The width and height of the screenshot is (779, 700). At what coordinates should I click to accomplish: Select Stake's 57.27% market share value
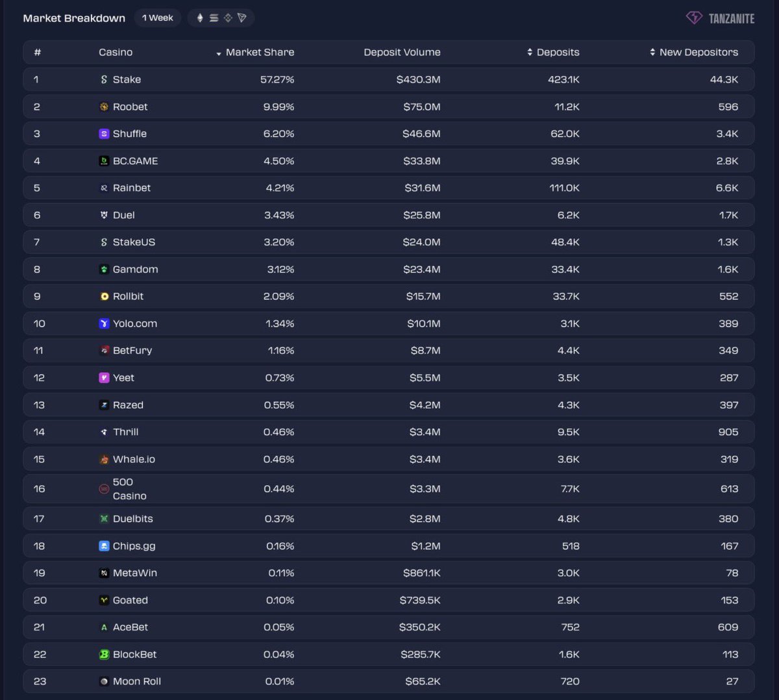(x=277, y=79)
